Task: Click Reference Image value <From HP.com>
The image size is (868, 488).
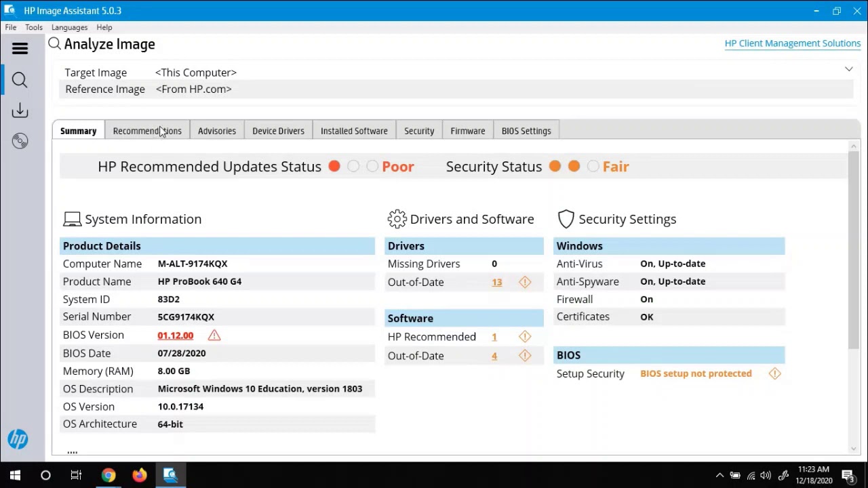Action: 194,89
